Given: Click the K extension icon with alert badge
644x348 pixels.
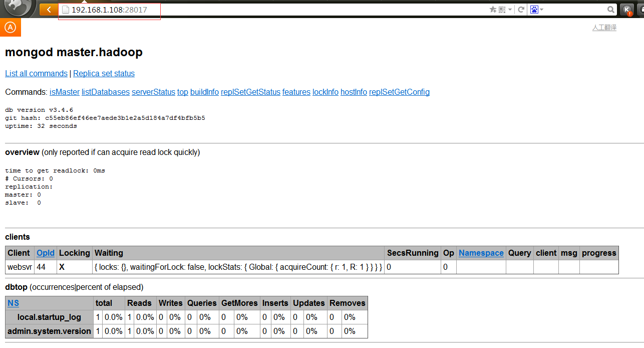Looking at the screenshot, I should pyautogui.click(x=627, y=10).
